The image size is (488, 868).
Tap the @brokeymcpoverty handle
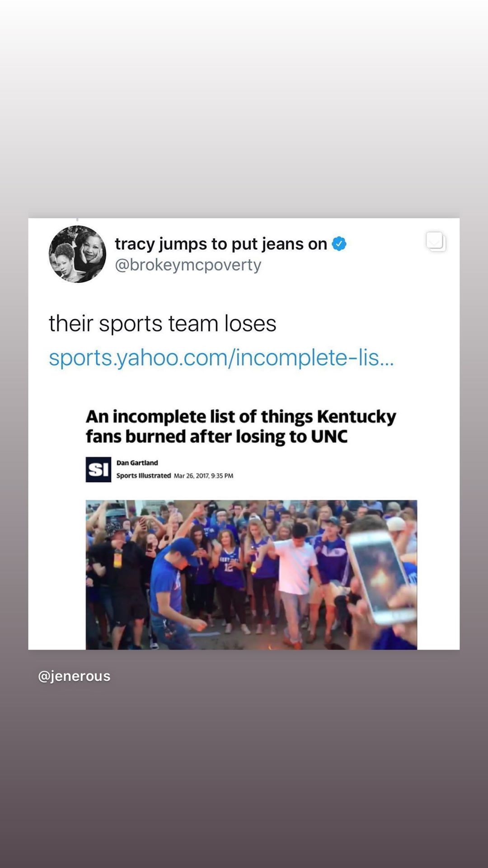[x=188, y=265]
